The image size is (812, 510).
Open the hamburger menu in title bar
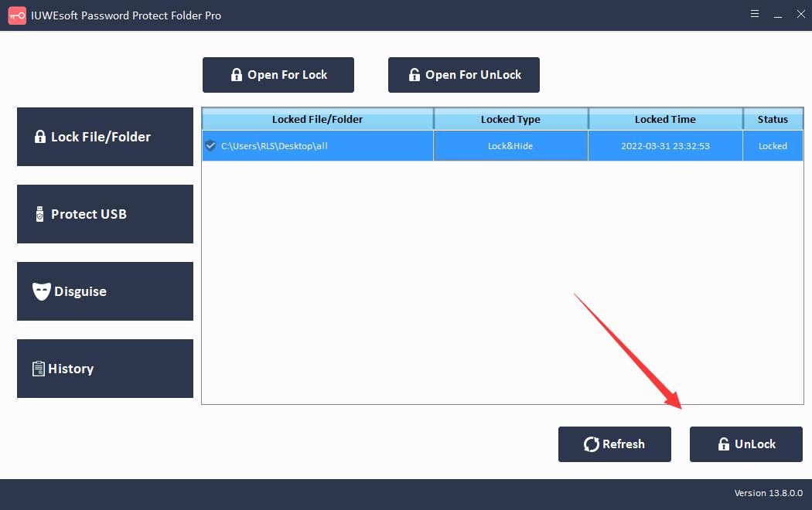(755, 14)
